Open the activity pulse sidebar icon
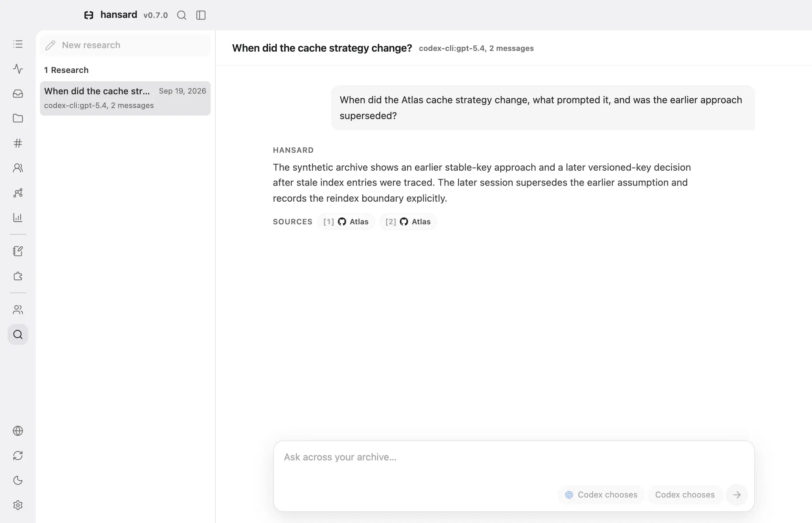This screenshot has width=812, height=523. coord(18,69)
